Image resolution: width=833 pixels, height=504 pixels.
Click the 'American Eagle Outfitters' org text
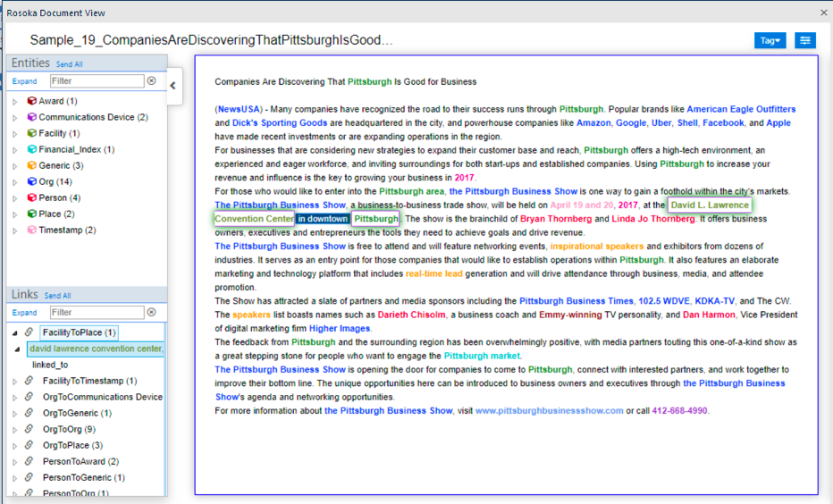pos(741,109)
